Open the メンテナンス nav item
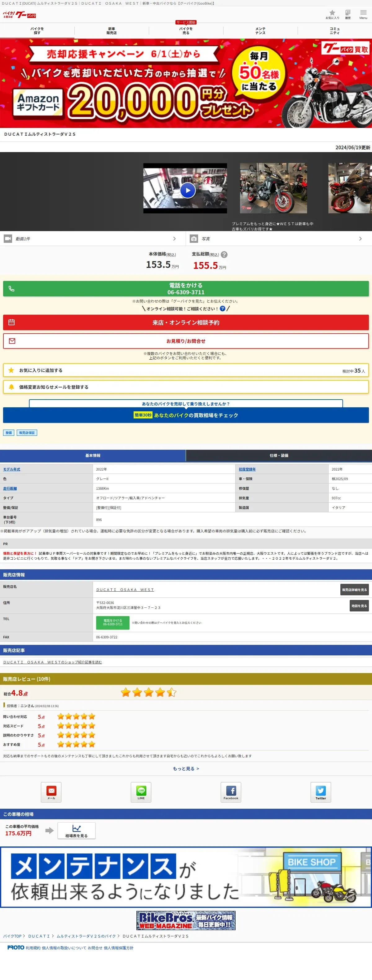Screen dimensions: 372x980 (260, 31)
